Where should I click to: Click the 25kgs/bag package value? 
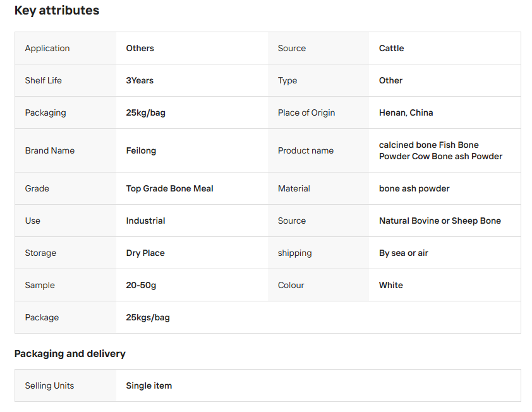(148, 318)
